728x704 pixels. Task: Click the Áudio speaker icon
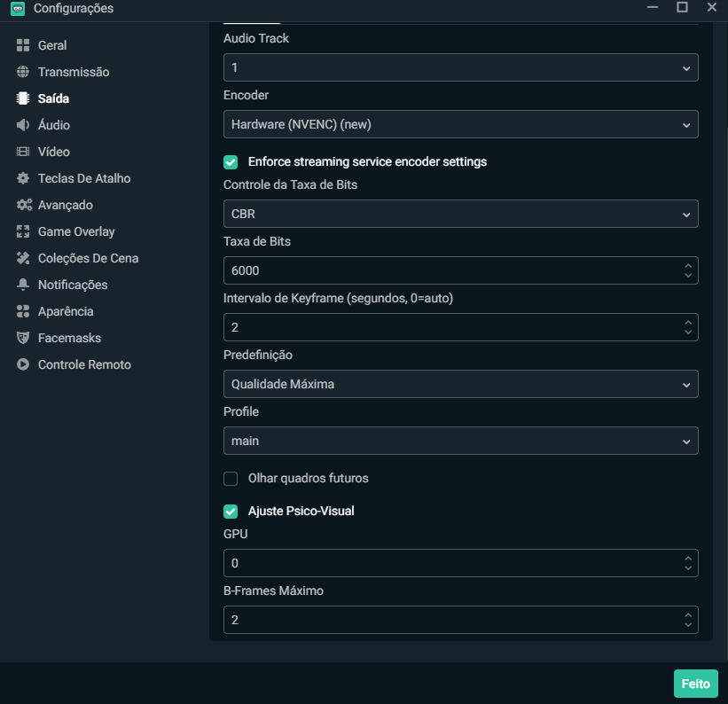tap(23, 125)
